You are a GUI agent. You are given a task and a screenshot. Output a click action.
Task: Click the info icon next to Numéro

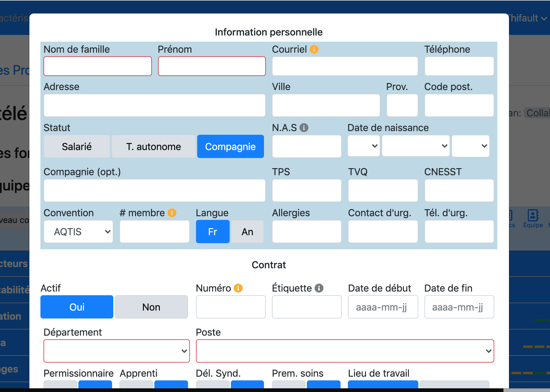(238, 288)
